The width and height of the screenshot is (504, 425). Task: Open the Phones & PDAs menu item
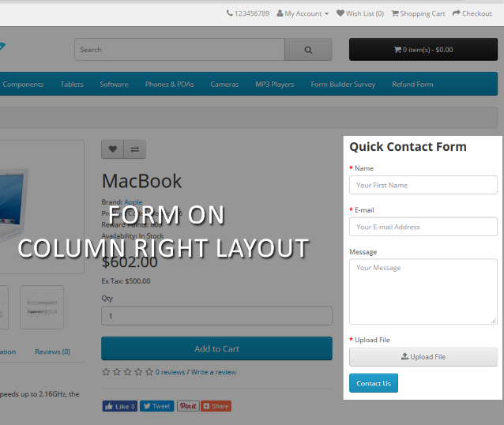point(169,85)
